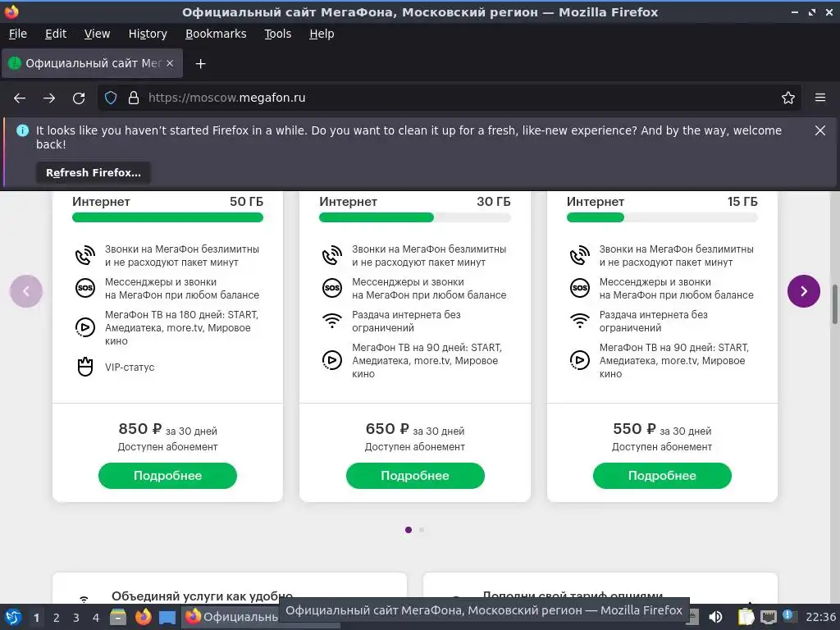Open the Bookmarks menu
Image resolution: width=840 pixels, height=630 pixels.
click(x=216, y=34)
